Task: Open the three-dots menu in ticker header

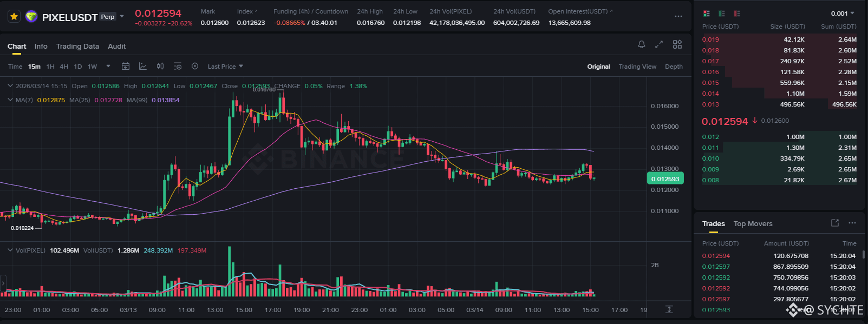Action: point(678,16)
